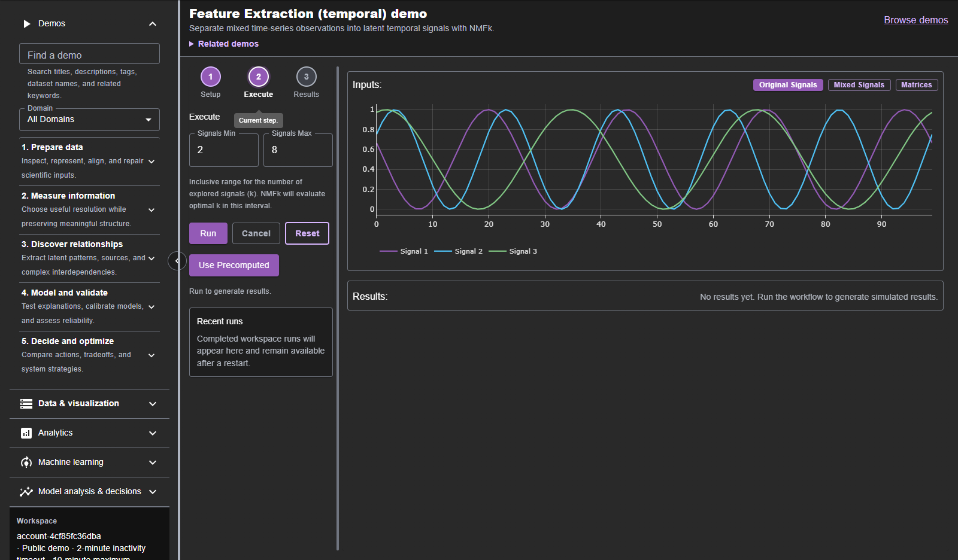Expand the Machine learning section chevron
This screenshot has height=560, width=958.
tap(153, 462)
